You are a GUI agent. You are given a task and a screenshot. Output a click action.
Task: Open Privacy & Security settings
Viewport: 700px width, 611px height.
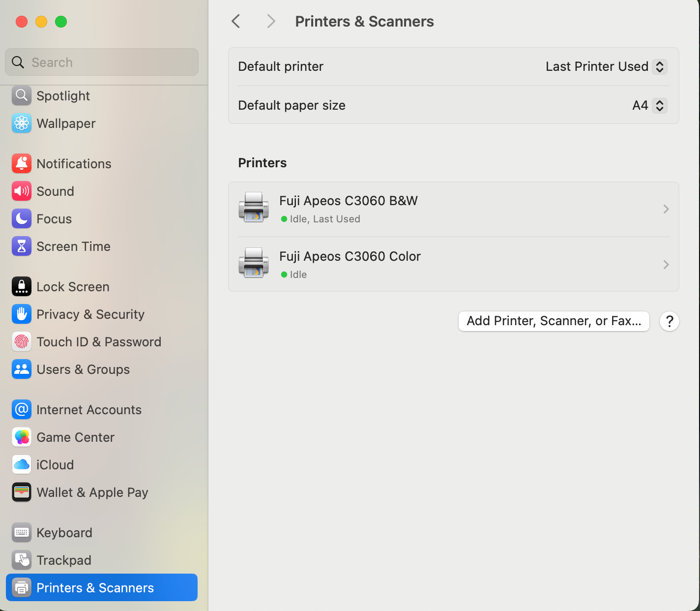[x=102, y=314]
